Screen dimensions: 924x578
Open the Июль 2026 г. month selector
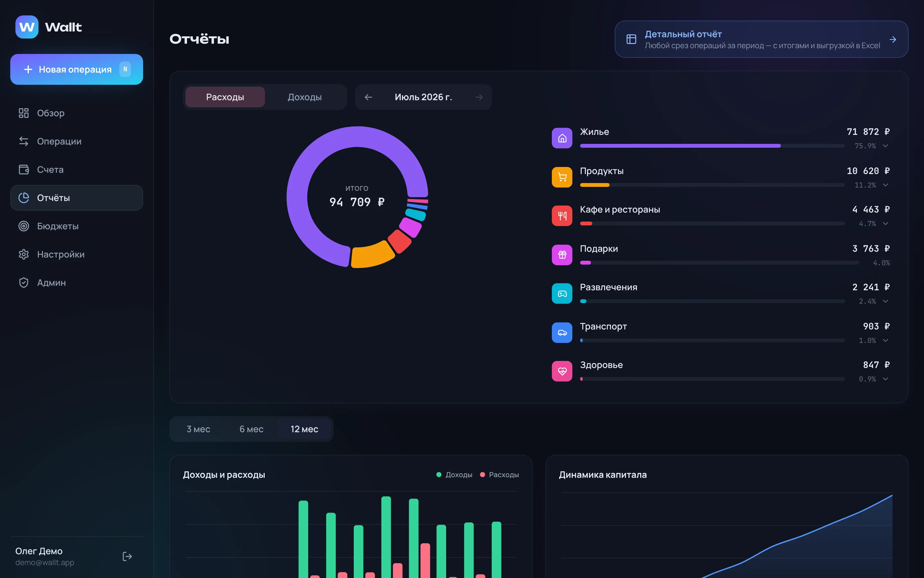[x=424, y=98]
